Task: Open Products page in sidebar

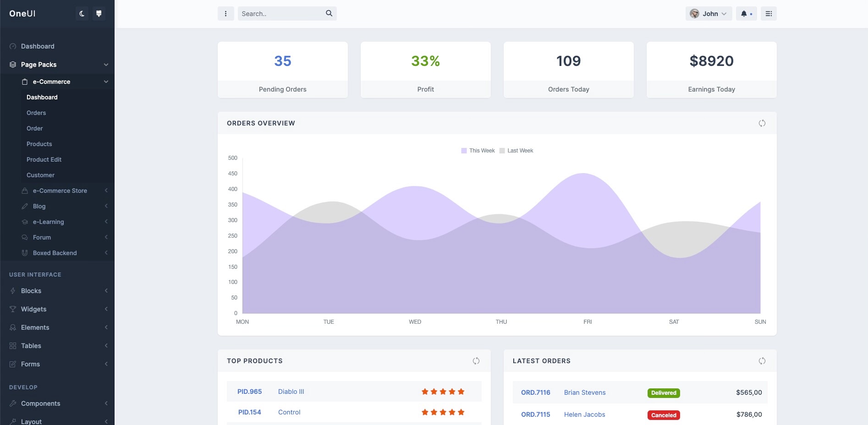Action: 39,144
